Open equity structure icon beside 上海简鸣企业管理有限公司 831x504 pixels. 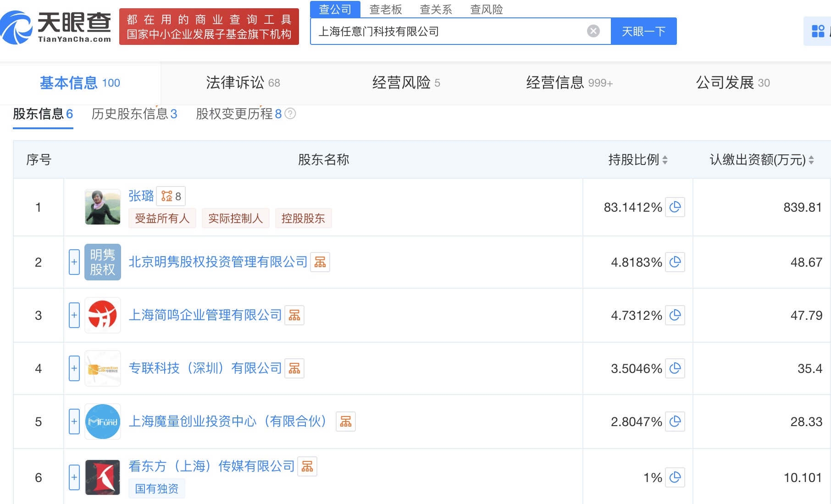294,315
